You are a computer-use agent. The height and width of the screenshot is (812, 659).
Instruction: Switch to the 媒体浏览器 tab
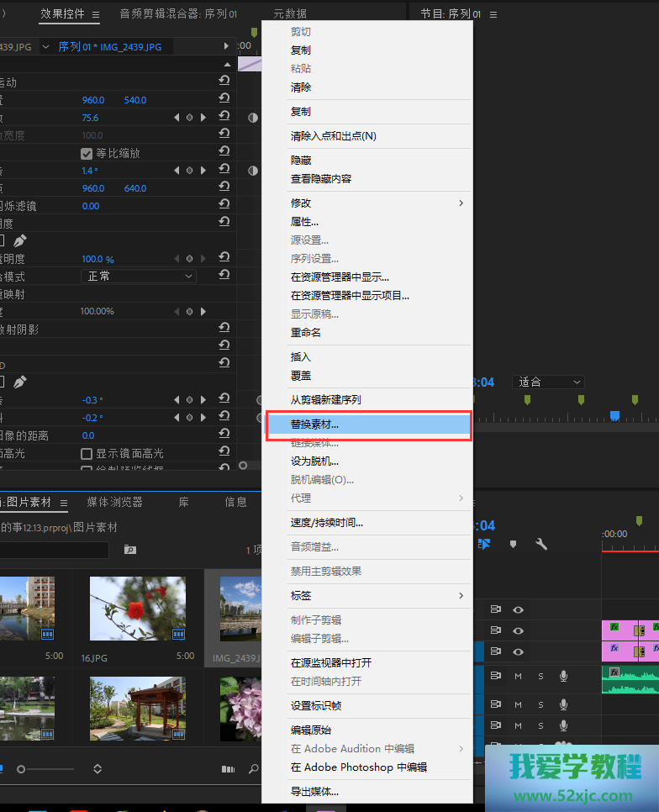point(114,503)
